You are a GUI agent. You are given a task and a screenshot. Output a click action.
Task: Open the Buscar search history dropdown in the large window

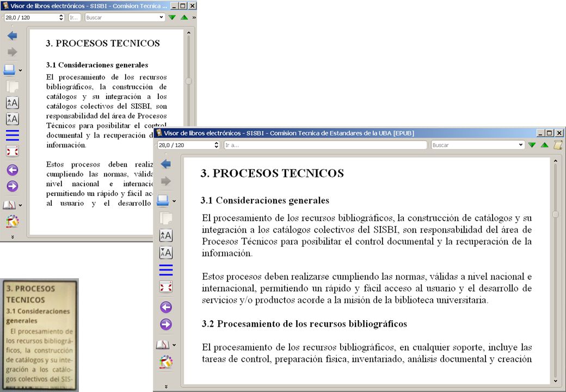tap(520, 145)
